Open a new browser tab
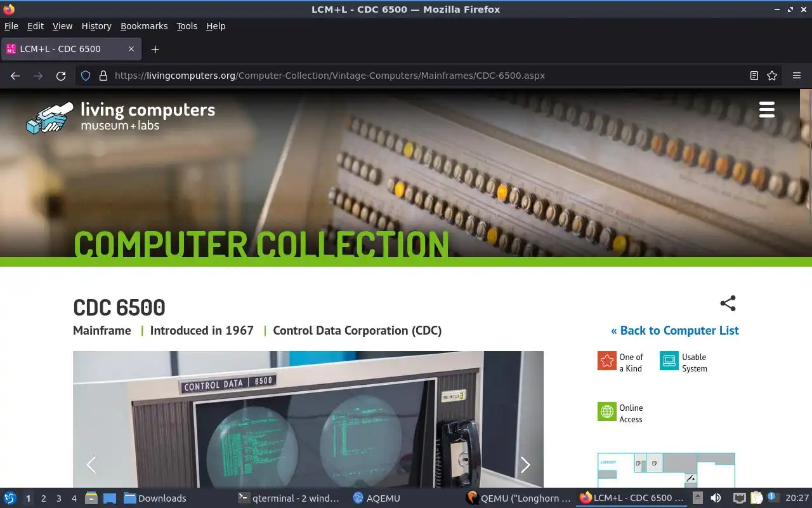 click(x=155, y=49)
